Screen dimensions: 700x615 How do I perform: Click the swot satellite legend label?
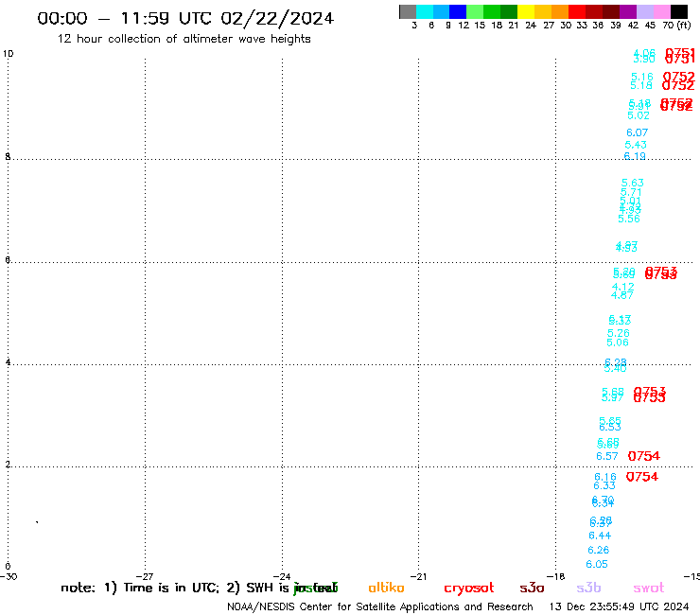click(x=649, y=589)
